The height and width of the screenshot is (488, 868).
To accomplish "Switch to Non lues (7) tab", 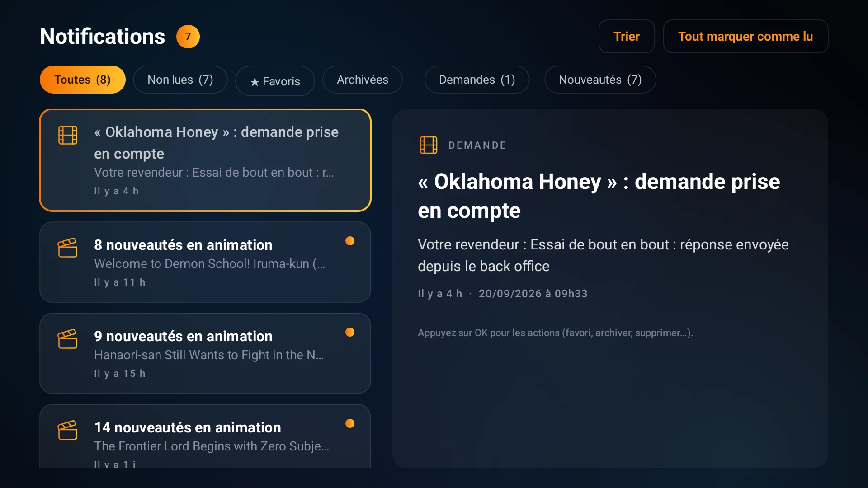I will [180, 80].
